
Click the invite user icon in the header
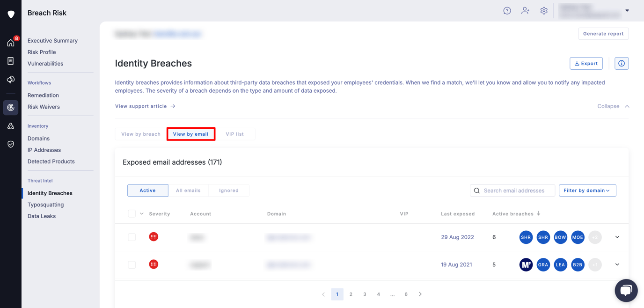point(525,10)
